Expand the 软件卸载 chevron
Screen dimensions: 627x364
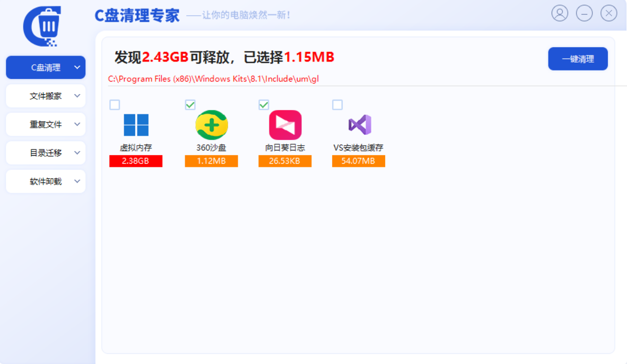tap(77, 181)
